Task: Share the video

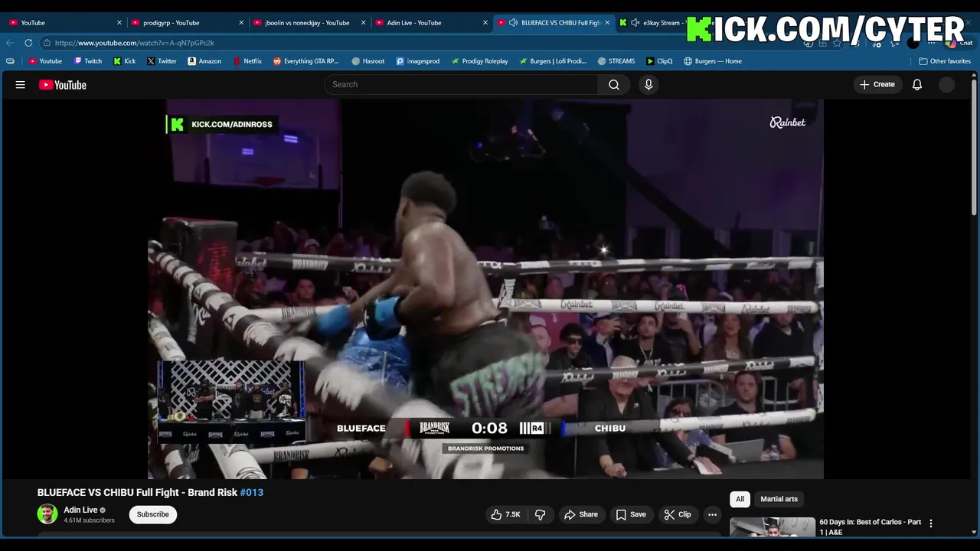Action: pos(581,514)
